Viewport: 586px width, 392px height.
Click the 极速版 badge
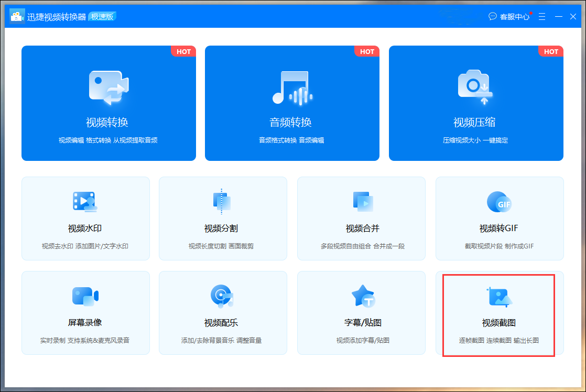pos(102,16)
